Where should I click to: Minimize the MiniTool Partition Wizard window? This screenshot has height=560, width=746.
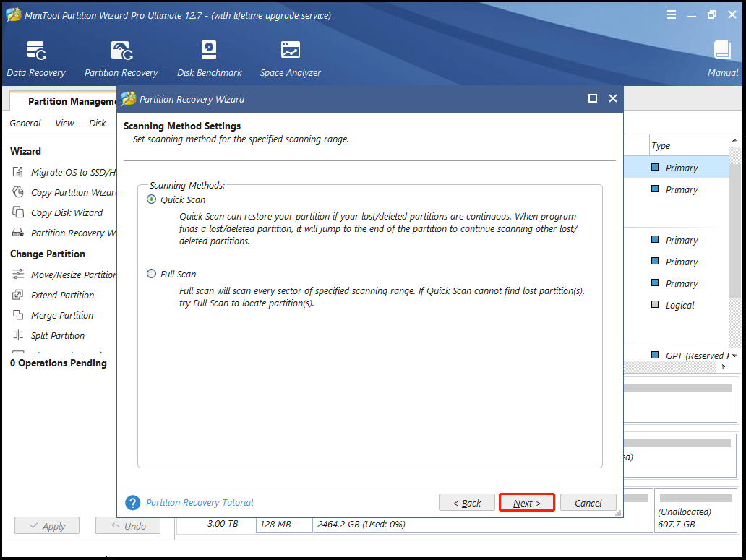click(692, 14)
